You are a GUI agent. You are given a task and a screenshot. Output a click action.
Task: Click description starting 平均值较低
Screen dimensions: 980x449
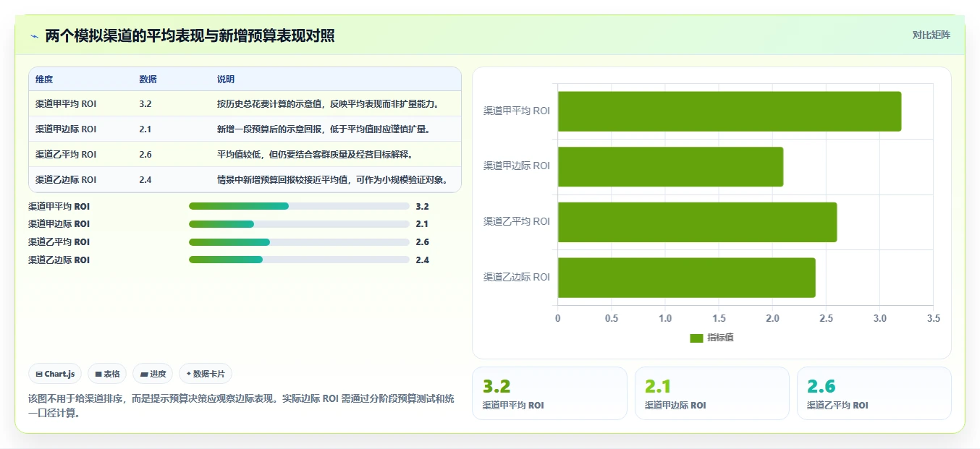coord(315,155)
